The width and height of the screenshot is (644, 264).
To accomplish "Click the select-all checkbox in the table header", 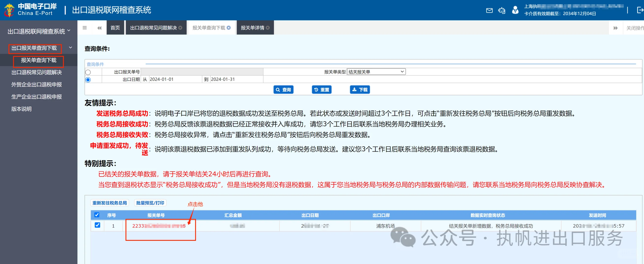I will pos(97,215).
